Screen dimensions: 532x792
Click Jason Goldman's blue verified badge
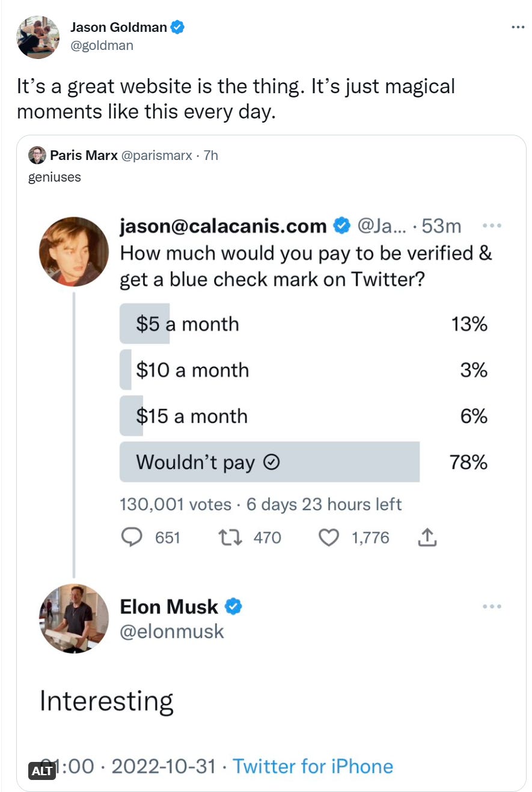click(177, 27)
